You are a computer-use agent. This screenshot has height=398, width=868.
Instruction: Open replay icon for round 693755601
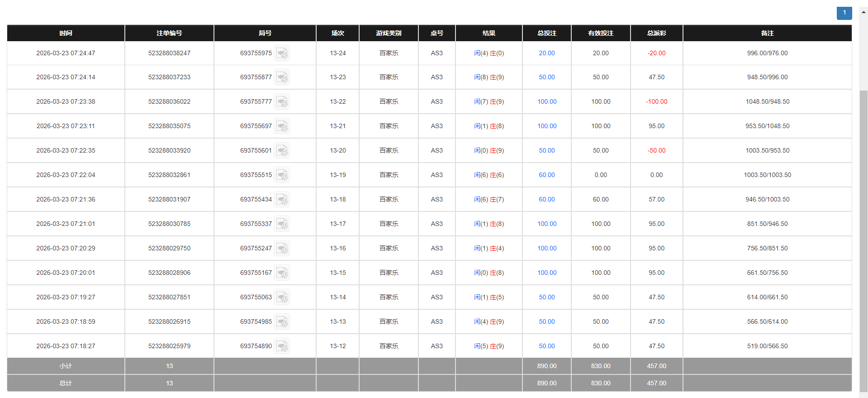[x=282, y=151]
